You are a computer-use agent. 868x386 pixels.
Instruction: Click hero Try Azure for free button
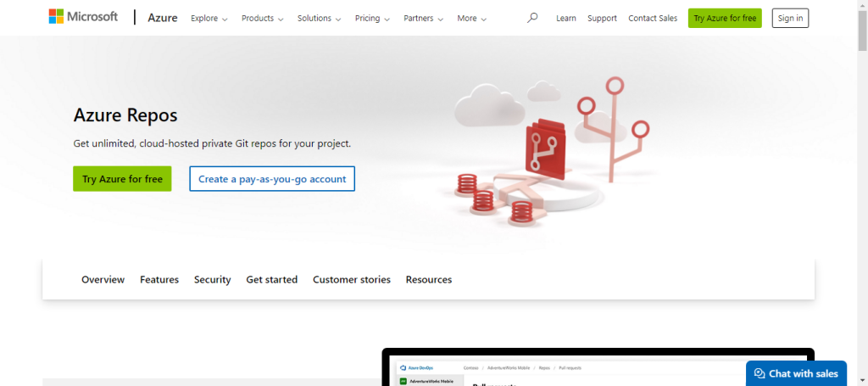coord(122,179)
